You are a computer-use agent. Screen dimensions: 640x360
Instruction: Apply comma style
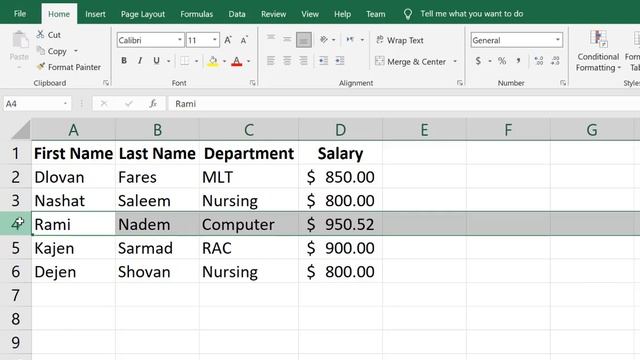pyautogui.click(x=518, y=61)
